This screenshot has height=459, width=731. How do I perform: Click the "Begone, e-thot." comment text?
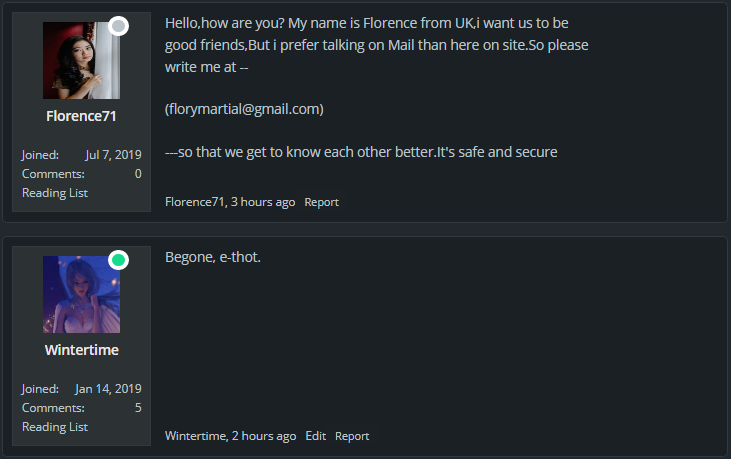pyautogui.click(x=213, y=258)
